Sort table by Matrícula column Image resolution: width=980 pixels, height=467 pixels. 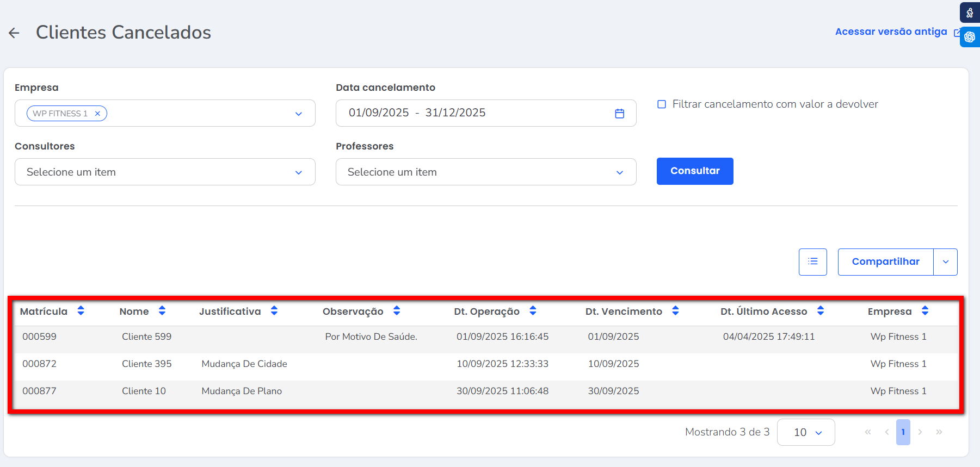[x=81, y=311]
